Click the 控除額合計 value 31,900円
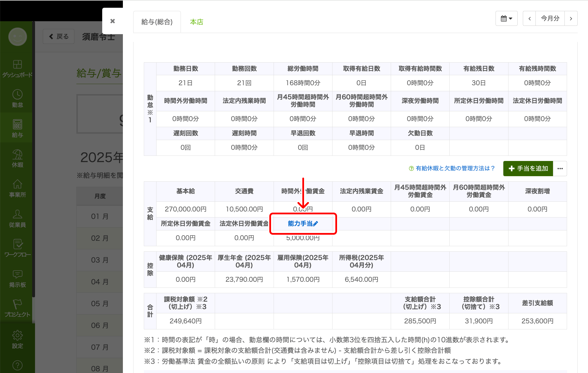Image resolution: width=588 pixels, height=373 pixels. 479,321
